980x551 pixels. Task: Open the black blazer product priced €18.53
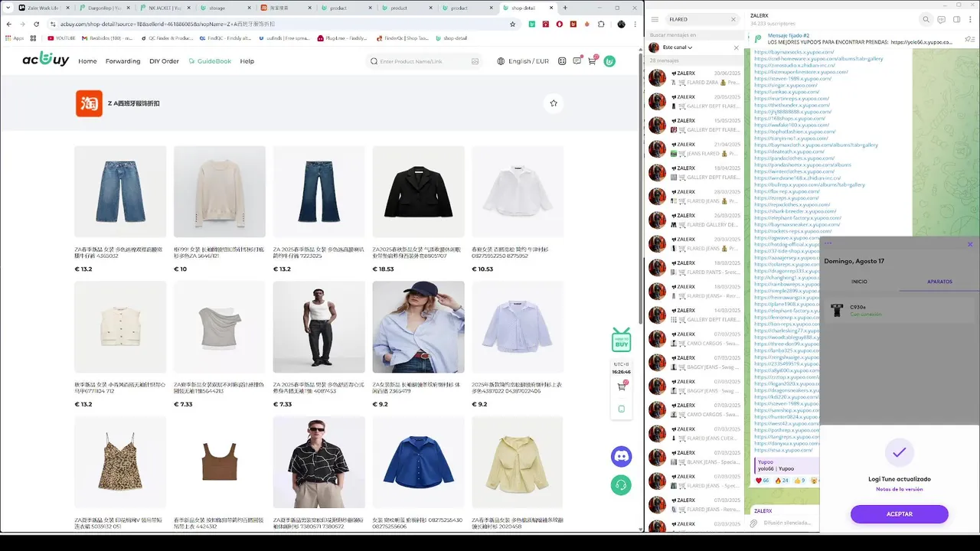[x=418, y=191]
